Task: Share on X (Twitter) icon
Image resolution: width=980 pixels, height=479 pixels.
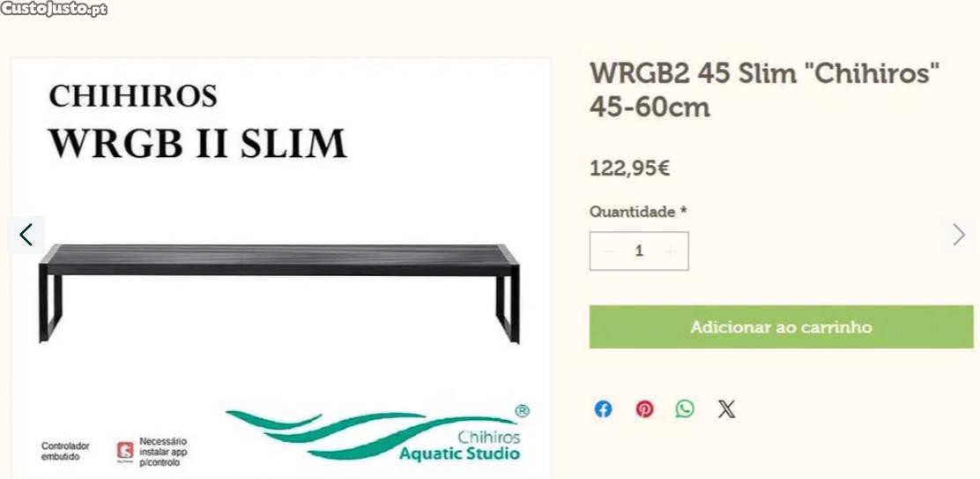Action: [726, 409]
